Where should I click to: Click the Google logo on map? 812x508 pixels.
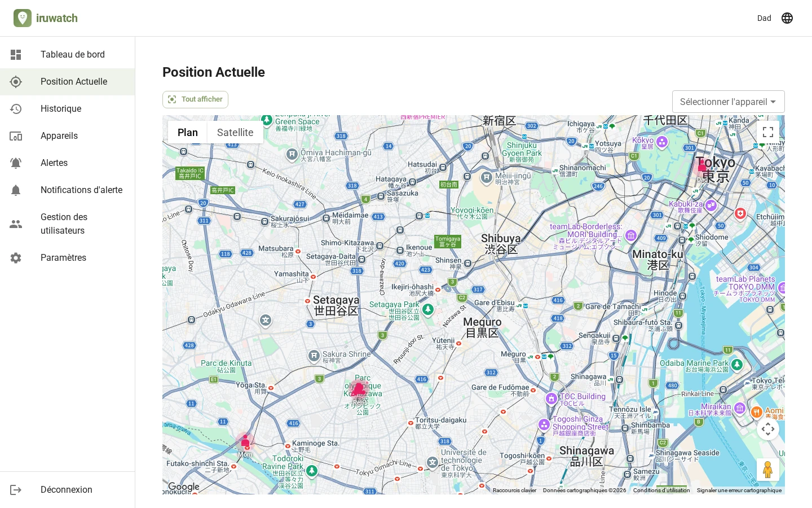184,487
